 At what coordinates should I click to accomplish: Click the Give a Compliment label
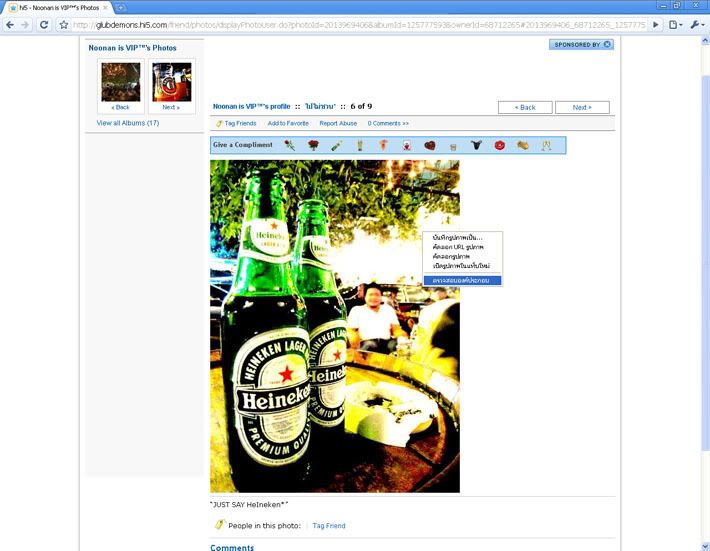[243, 145]
